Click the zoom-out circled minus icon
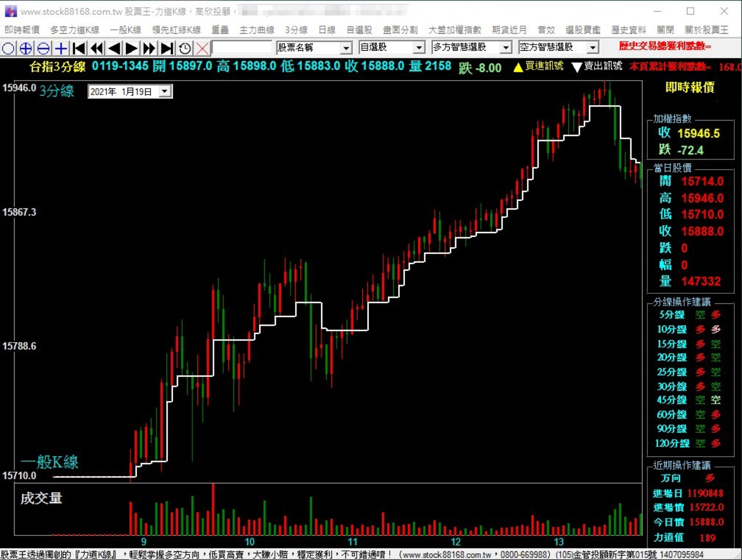 tap(43, 48)
